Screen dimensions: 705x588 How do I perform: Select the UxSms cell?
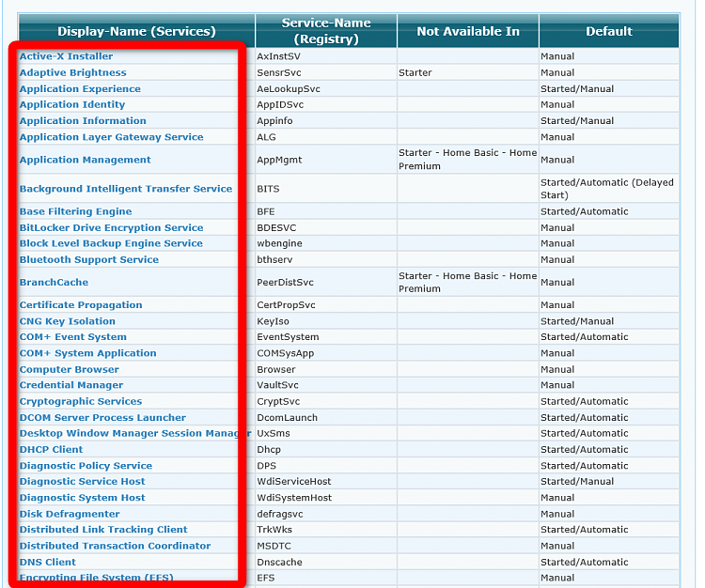click(326, 433)
